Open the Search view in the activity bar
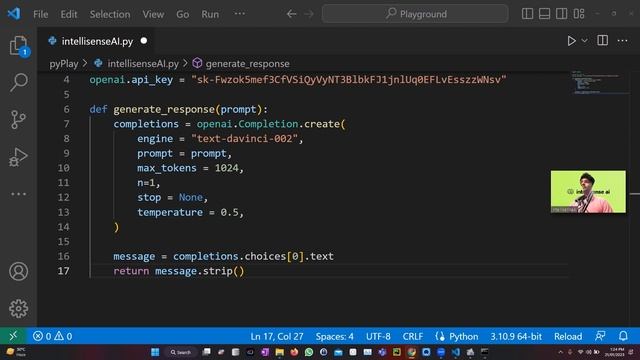Screen dimensions: 640x360 pyautogui.click(x=18, y=82)
